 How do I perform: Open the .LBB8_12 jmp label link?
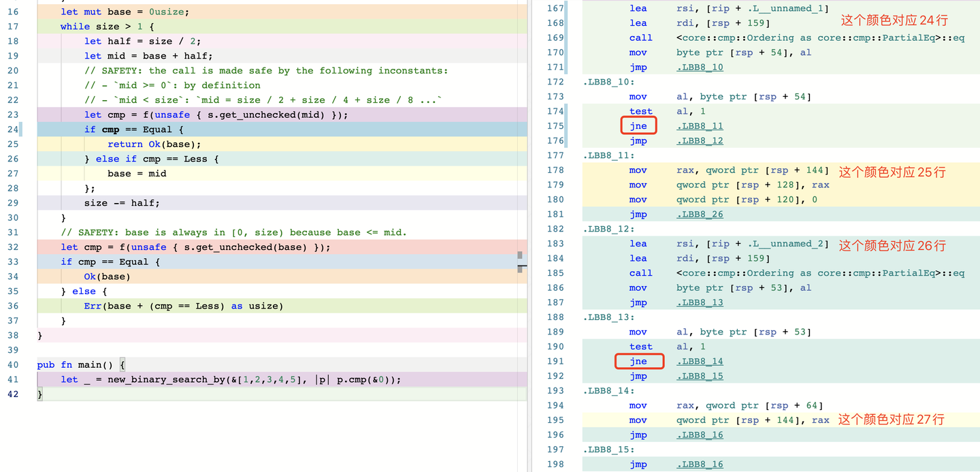click(x=700, y=141)
